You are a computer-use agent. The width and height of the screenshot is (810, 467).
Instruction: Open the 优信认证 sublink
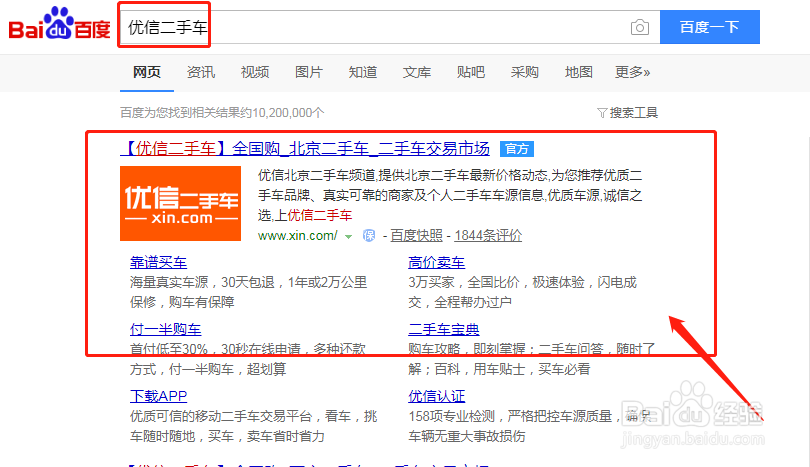[437, 396]
